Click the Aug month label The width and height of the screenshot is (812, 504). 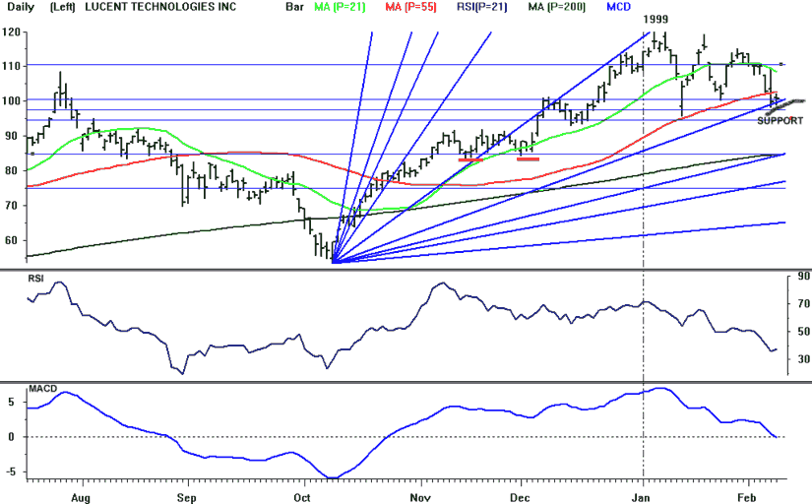pos(81,498)
